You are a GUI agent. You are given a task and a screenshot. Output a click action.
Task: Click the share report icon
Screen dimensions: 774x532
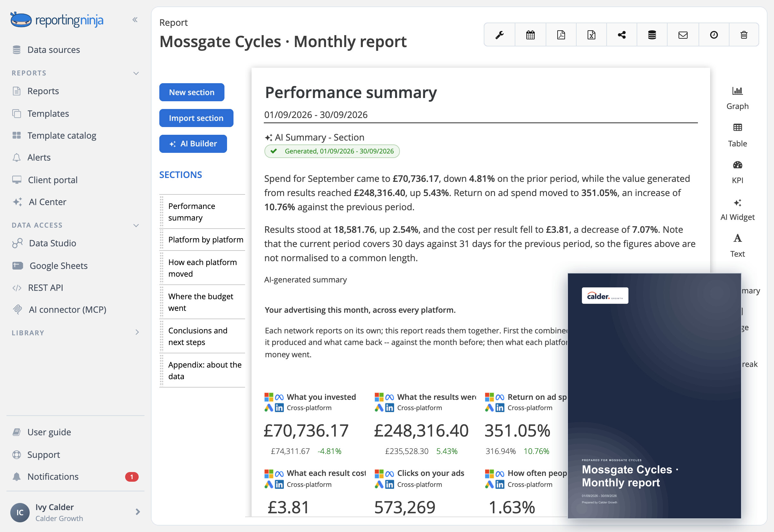[x=621, y=35]
